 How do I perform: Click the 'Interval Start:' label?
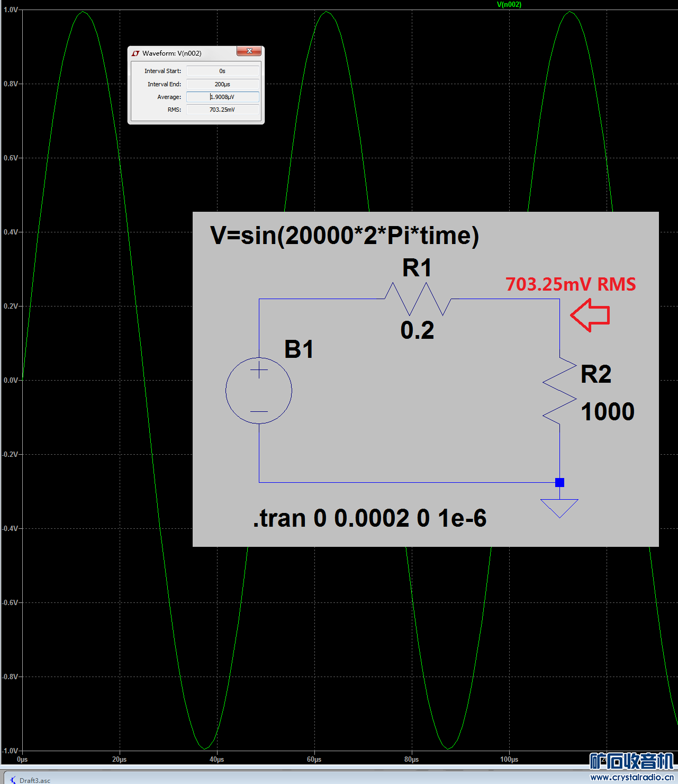[162, 71]
